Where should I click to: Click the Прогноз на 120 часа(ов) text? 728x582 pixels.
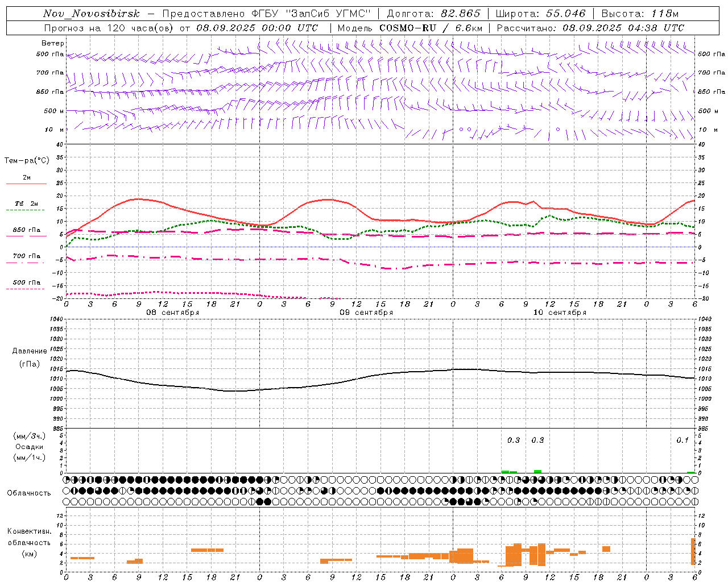(110, 28)
